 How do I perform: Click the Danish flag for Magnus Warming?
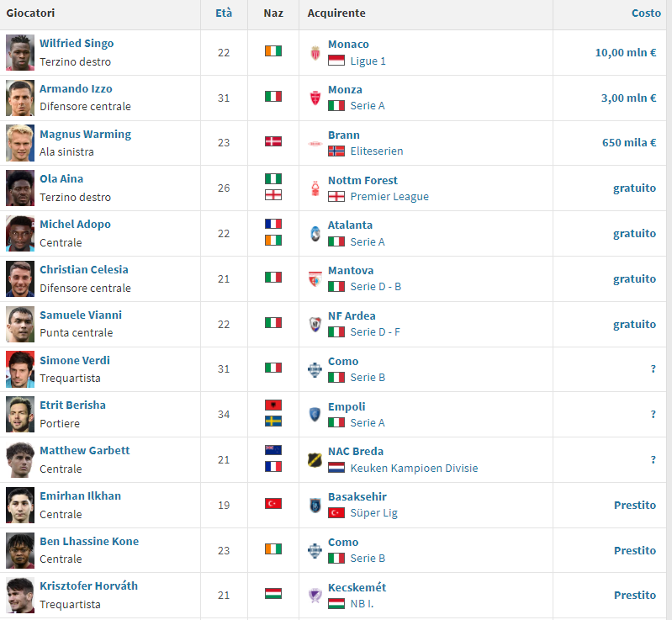tap(273, 142)
